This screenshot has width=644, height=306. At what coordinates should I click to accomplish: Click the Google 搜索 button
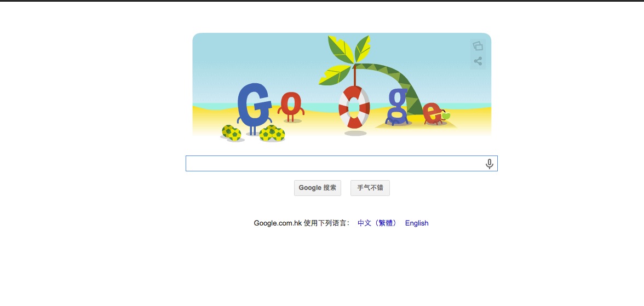pos(318,188)
